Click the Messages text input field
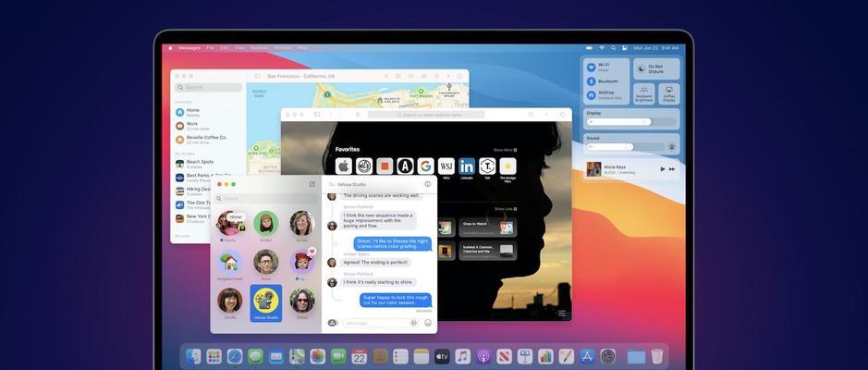Screen dimensions: 868x370 coord(380,323)
